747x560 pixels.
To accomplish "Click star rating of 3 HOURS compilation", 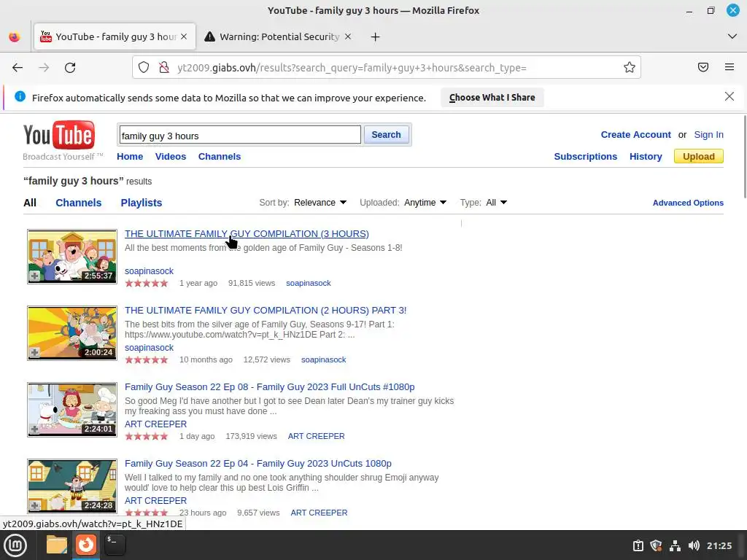I will [x=146, y=284].
